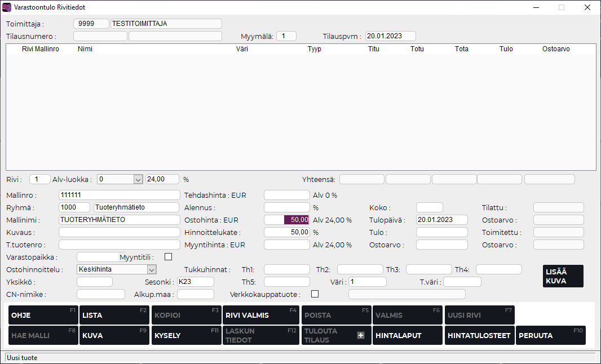Open HINTALAPUT price labels
This screenshot has height=364, width=601.
[408, 335]
